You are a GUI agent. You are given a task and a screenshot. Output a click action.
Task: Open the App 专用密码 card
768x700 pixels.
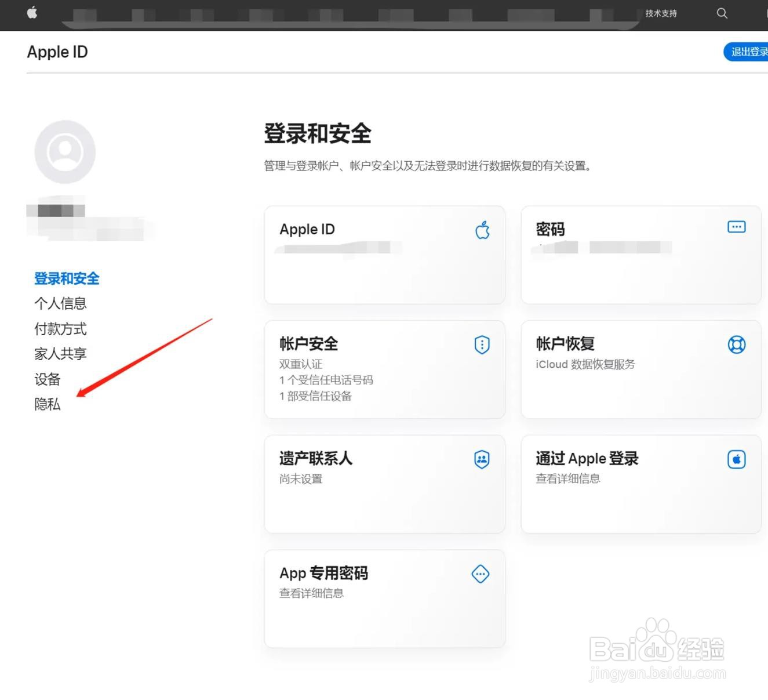pyautogui.click(x=385, y=599)
